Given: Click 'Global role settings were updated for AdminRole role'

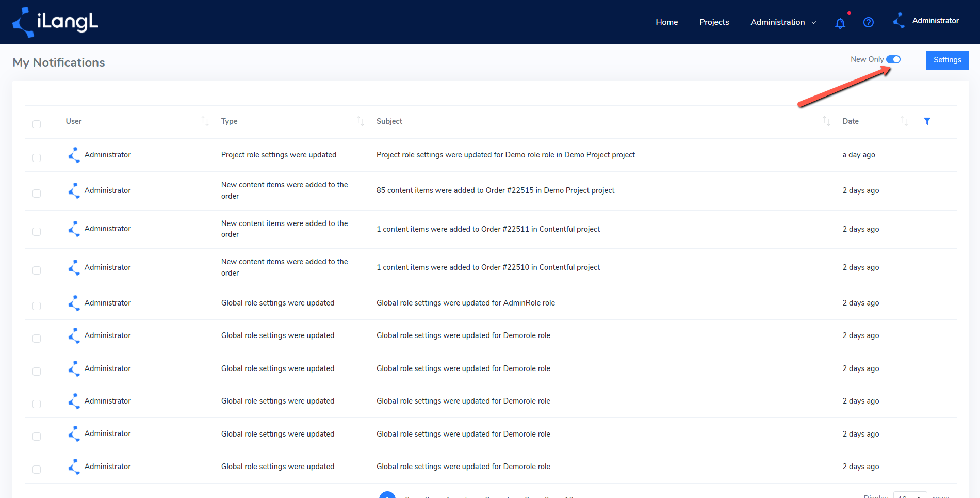Looking at the screenshot, I should click(466, 303).
